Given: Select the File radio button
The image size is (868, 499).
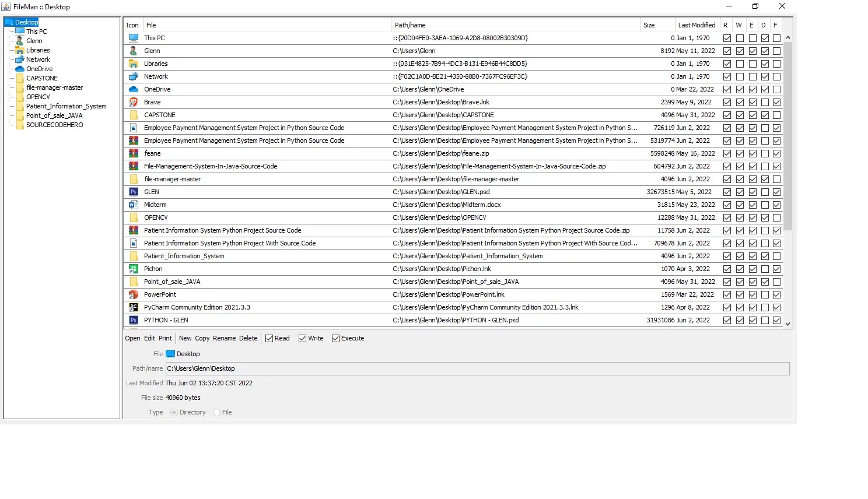Looking at the screenshot, I should (217, 413).
